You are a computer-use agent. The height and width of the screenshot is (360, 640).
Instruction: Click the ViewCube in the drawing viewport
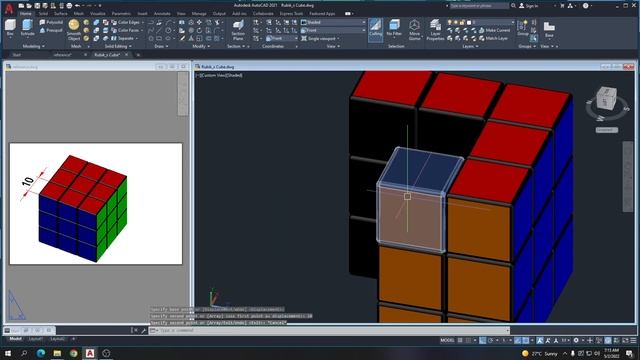pos(606,98)
